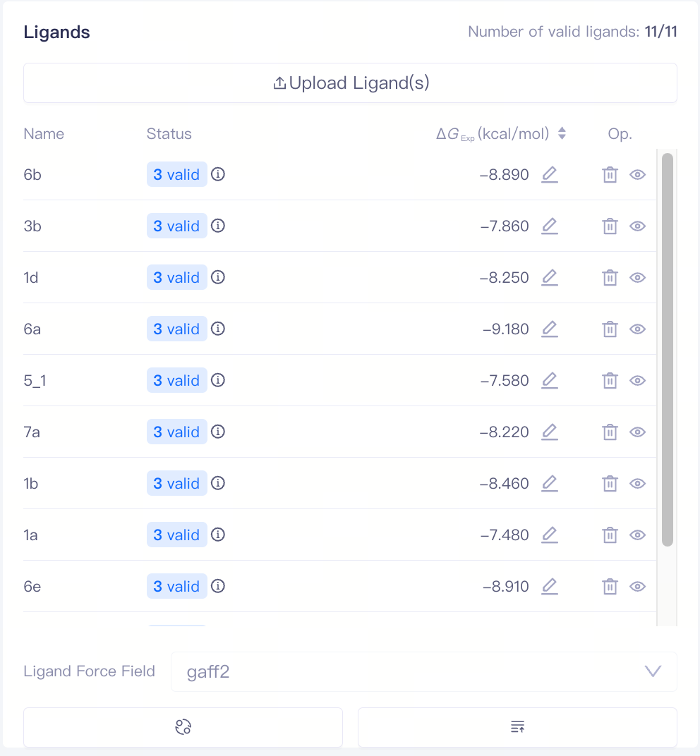Click the Upload Ligand(s) button
The image size is (700, 756).
350,83
